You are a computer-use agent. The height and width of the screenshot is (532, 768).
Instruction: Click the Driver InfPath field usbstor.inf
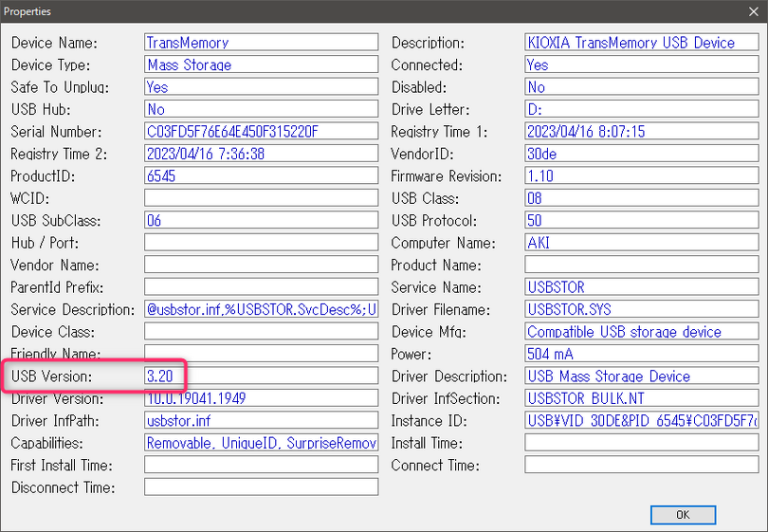(x=261, y=420)
